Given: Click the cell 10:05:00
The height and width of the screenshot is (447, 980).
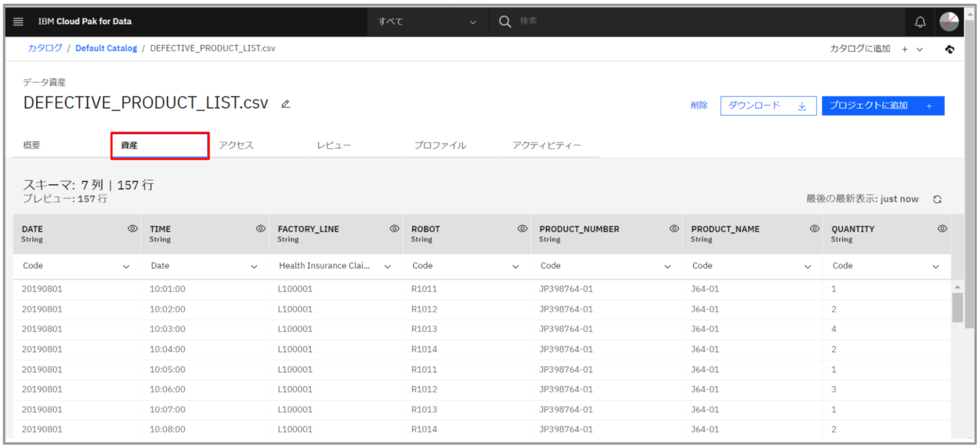Looking at the screenshot, I should 168,370.
